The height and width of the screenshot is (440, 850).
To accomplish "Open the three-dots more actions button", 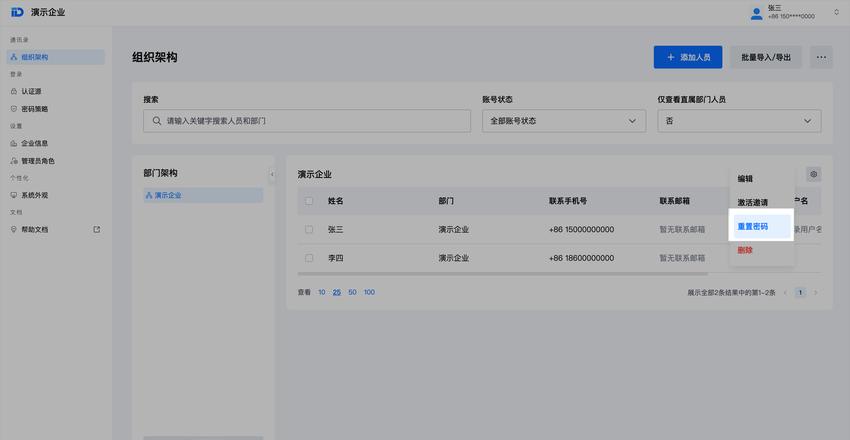I will 821,57.
